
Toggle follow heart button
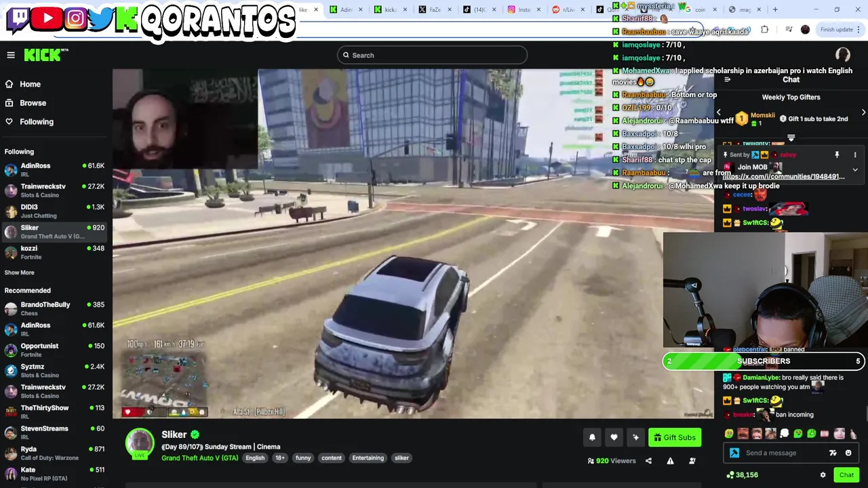(614, 438)
